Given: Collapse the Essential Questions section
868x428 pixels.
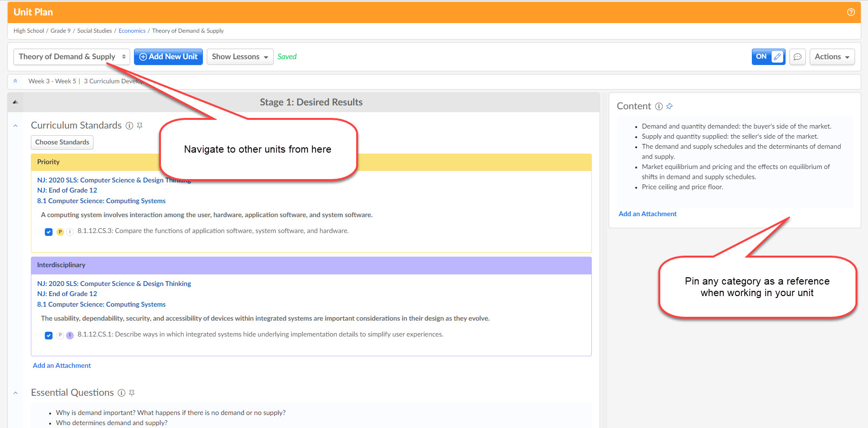Looking at the screenshot, I should point(15,393).
